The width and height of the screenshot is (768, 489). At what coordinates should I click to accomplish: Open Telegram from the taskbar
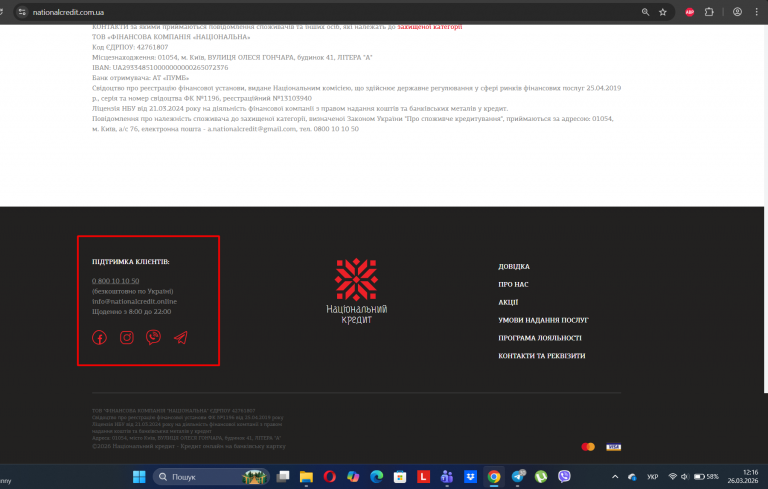click(x=518, y=477)
